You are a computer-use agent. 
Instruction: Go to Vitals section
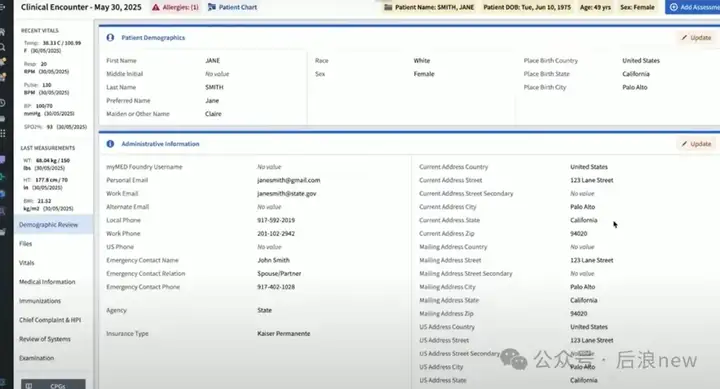coord(27,263)
